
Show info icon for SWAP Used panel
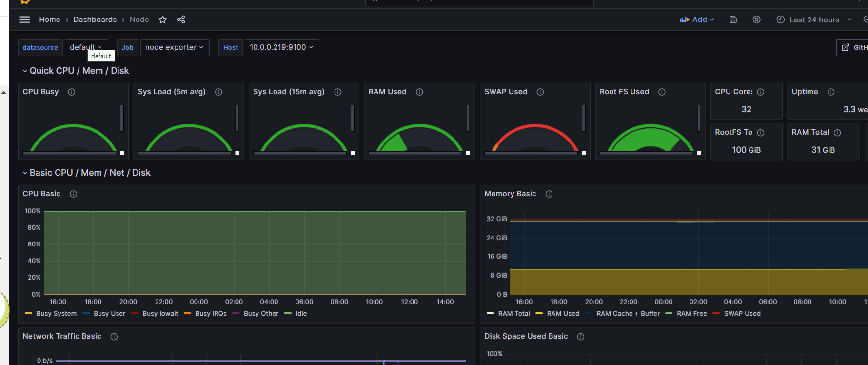[540, 92]
